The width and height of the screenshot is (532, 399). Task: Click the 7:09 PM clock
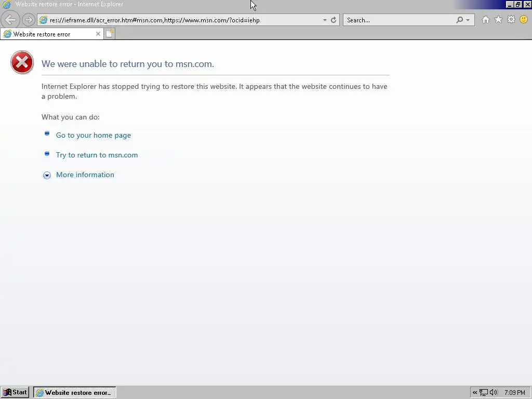[514, 393]
